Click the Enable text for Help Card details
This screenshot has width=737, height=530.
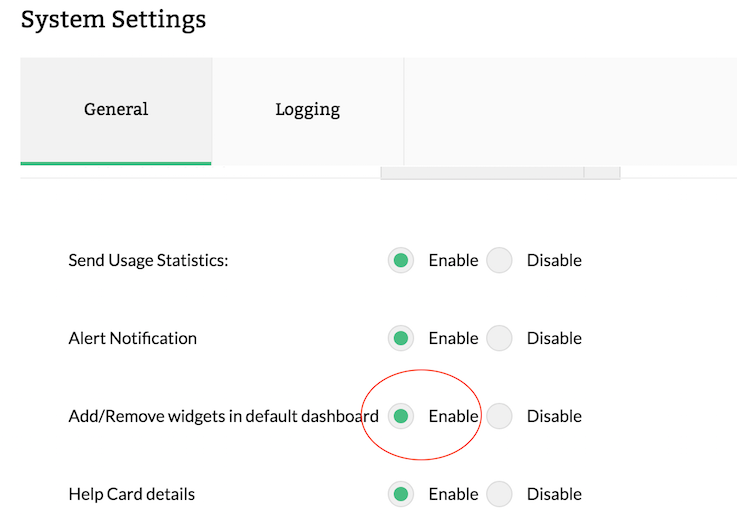pyautogui.click(x=453, y=494)
